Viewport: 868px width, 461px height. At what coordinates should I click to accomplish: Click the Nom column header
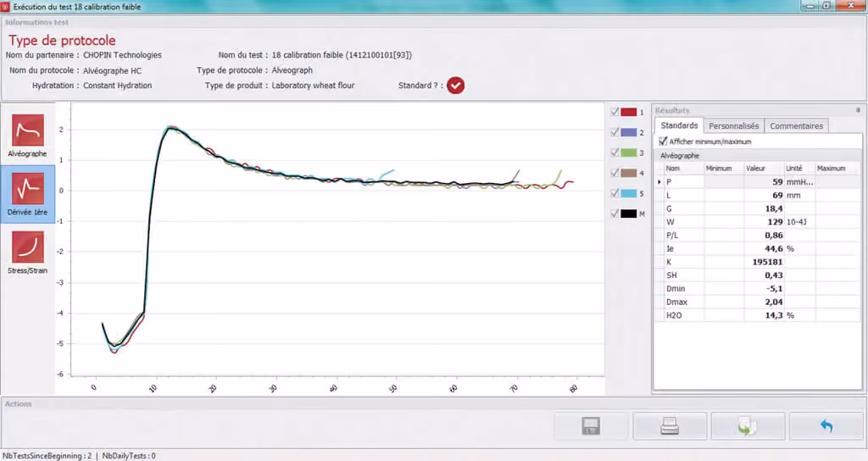pyautogui.click(x=682, y=169)
